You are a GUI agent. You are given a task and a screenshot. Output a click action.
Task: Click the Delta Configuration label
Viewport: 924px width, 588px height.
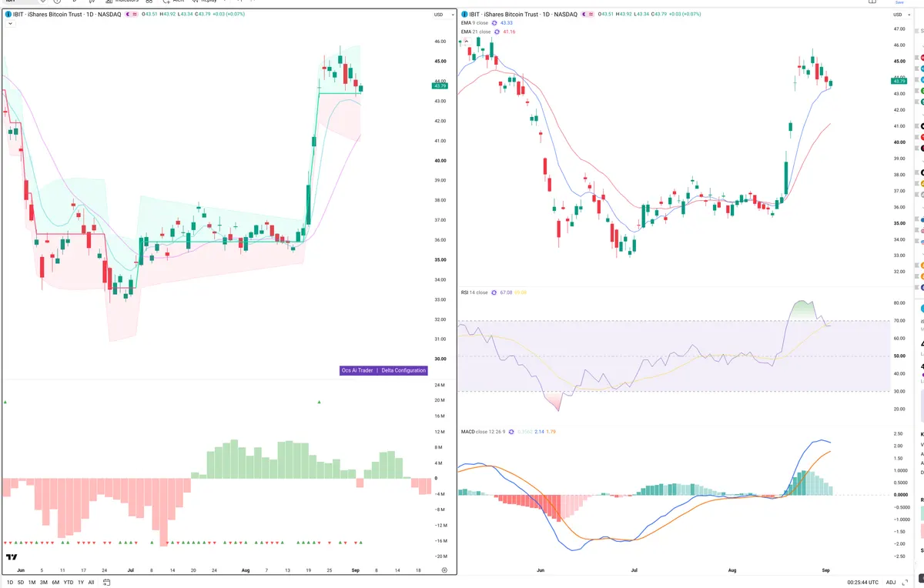click(x=403, y=370)
